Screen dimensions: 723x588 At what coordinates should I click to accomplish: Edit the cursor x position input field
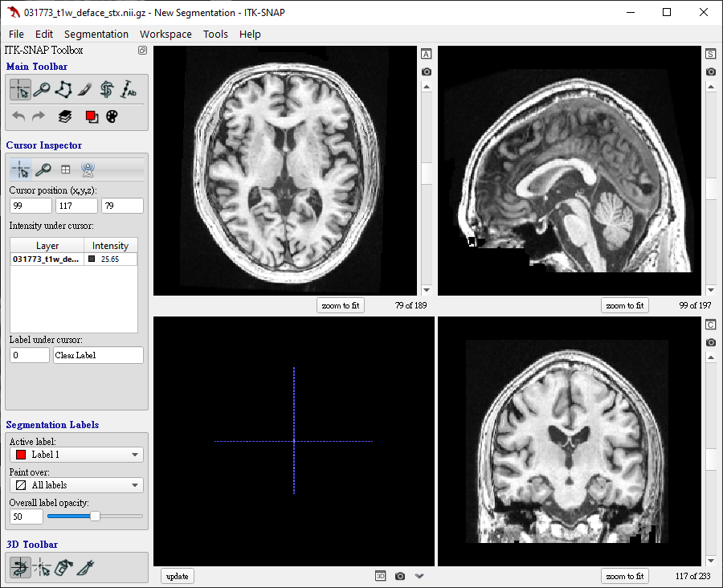pyautogui.click(x=31, y=206)
